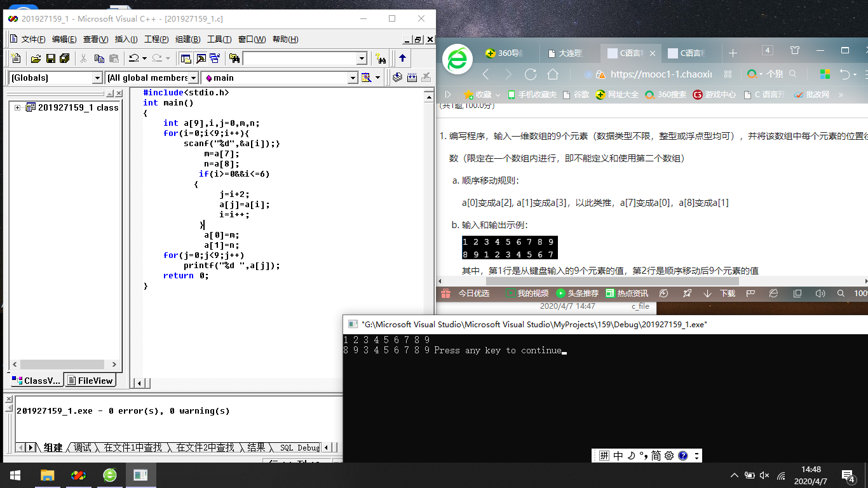Image resolution: width=868 pixels, height=488 pixels.
Task: Click the browser Refresh icon
Action: pos(531,74)
